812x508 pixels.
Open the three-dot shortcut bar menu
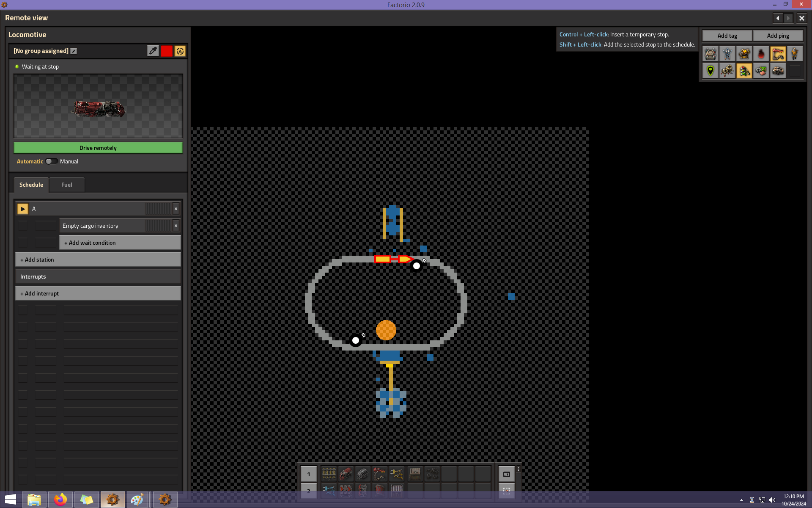tap(518, 469)
